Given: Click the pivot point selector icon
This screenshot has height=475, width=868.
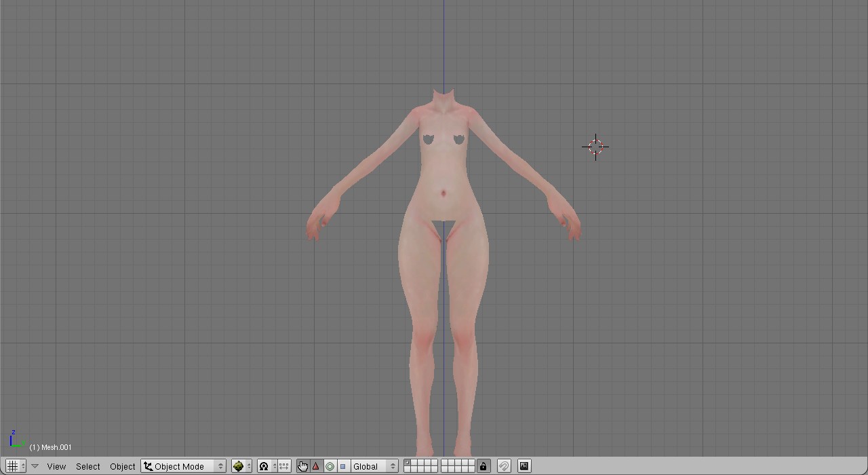Looking at the screenshot, I should pyautogui.click(x=267, y=466).
